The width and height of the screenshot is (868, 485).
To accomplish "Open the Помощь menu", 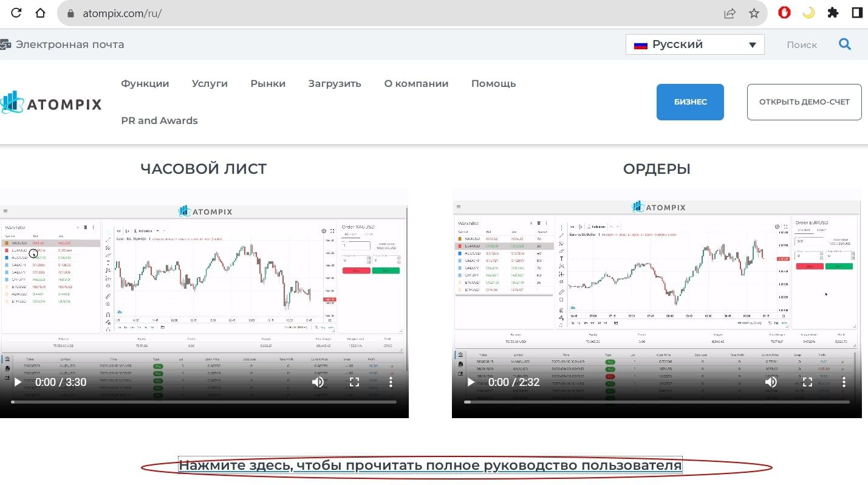I will [x=494, y=84].
